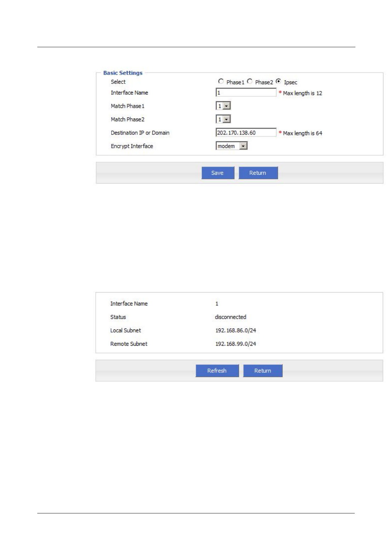The height and width of the screenshot is (555, 392).
Task: Click the Destination IP or Domain label
Action: (140, 133)
